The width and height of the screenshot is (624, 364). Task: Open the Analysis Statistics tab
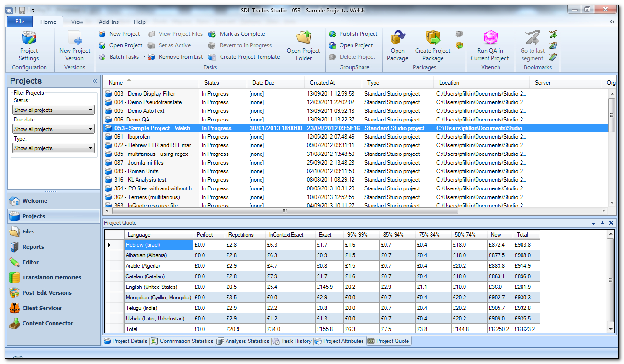click(x=243, y=341)
